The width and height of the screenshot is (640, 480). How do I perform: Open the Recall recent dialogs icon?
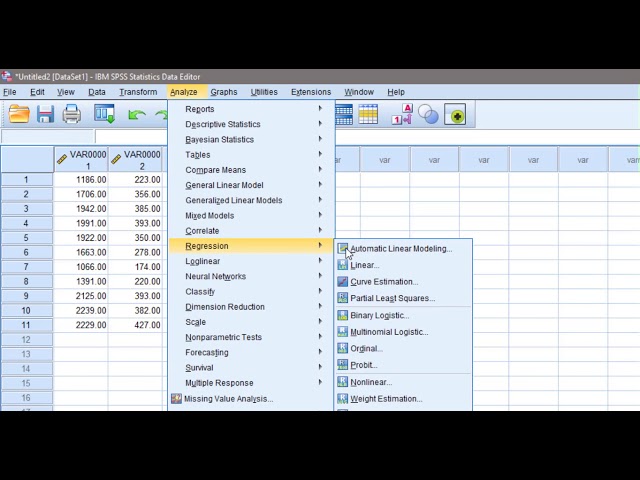pos(104,114)
